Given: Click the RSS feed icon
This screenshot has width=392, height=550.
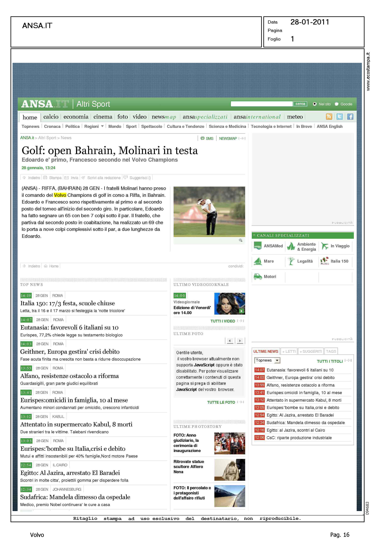Looking at the screenshot, I should [329, 117].
